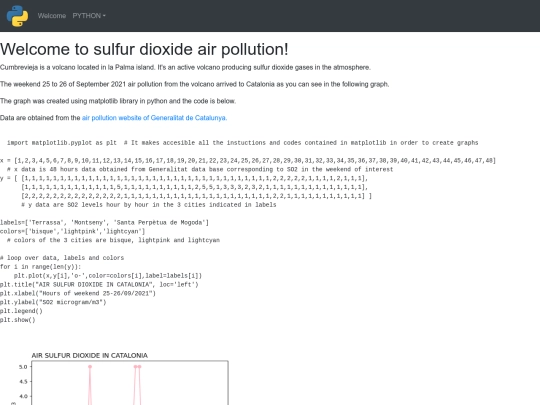Expand the PYTHON dropdown menu
The image size is (540, 405).
[x=89, y=16]
